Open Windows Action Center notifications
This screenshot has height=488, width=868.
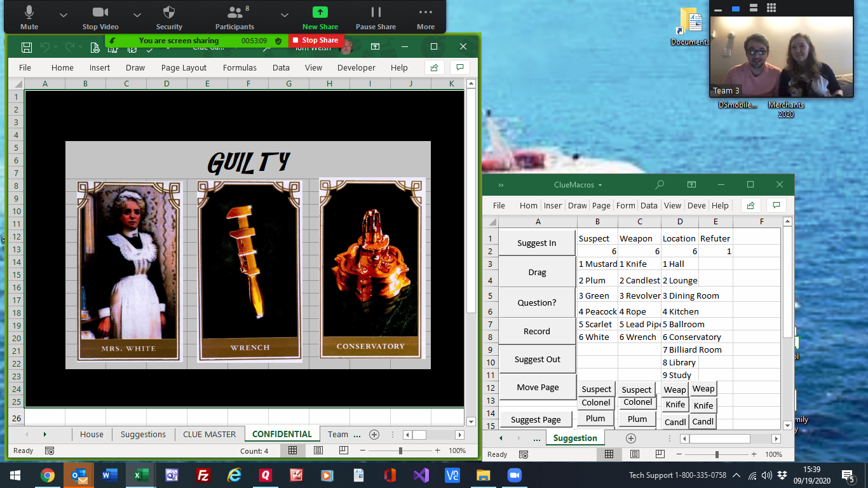848,475
